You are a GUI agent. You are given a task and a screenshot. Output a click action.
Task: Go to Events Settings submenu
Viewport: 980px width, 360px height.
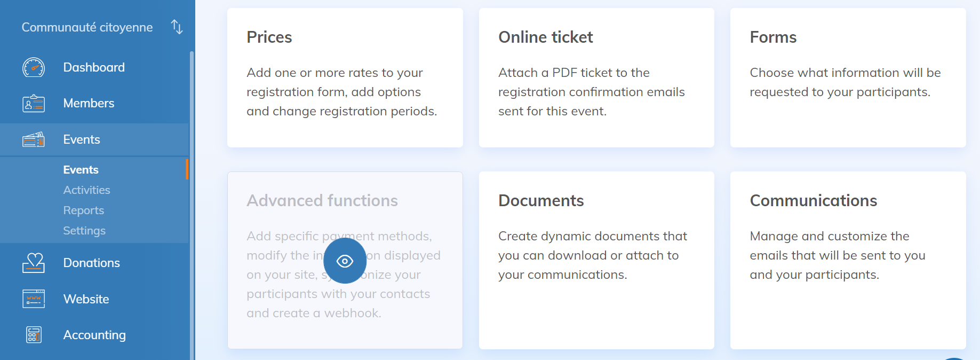tap(84, 231)
